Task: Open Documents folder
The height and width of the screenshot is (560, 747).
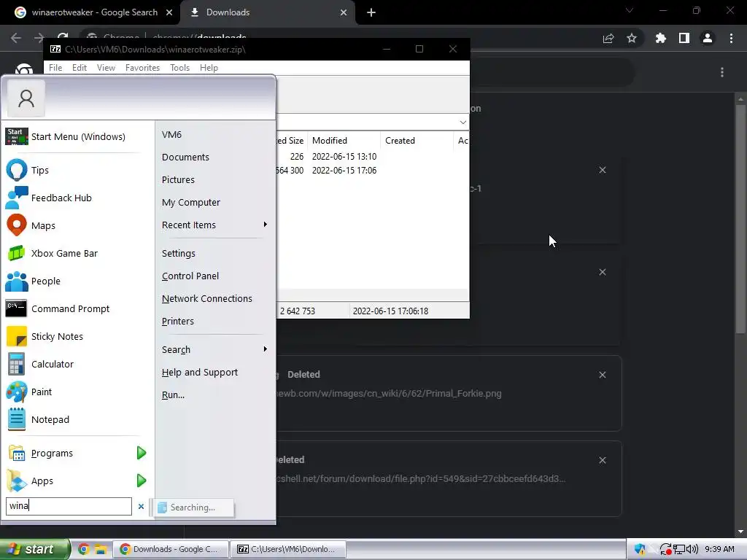Action: tap(185, 157)
